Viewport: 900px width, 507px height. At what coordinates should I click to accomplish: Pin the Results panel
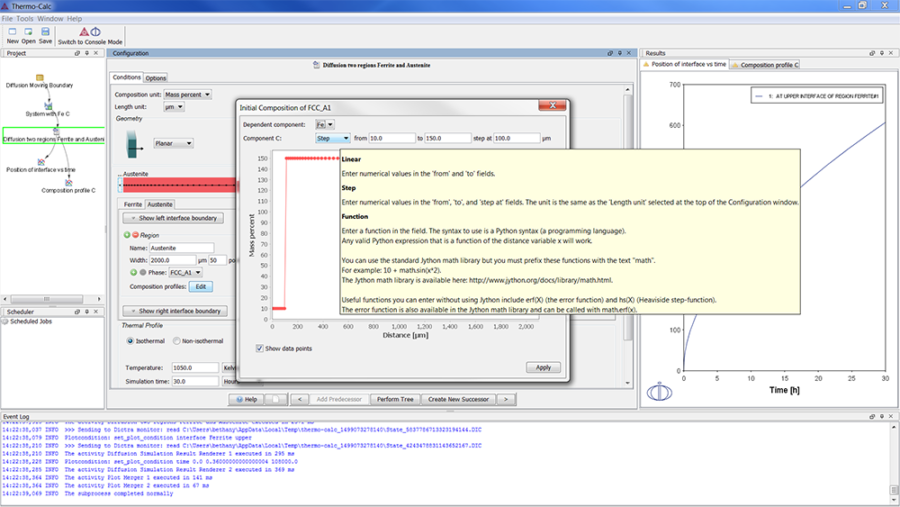tap(882, 53)
